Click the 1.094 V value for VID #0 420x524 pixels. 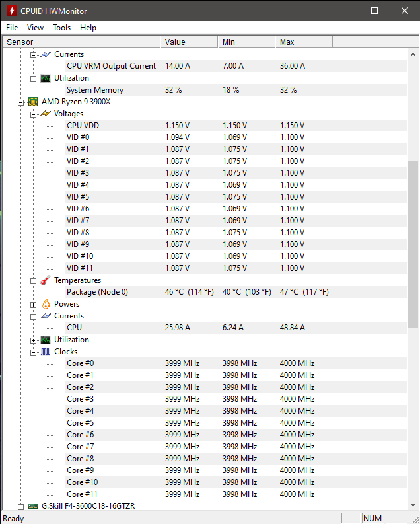tap(177, 137)
